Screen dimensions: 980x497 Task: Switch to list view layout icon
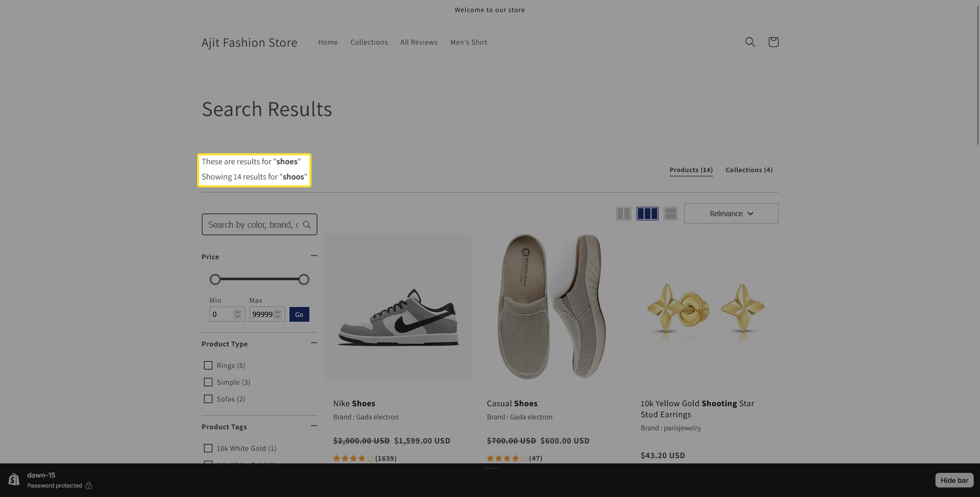670,214
